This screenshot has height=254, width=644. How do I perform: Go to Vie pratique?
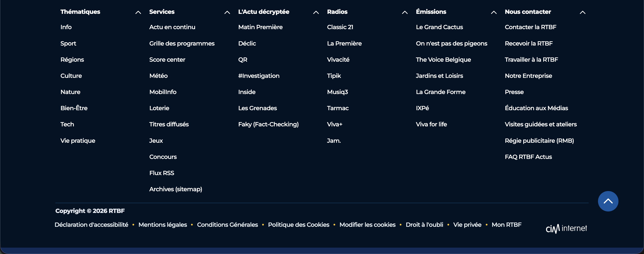[x=78, y=141]
